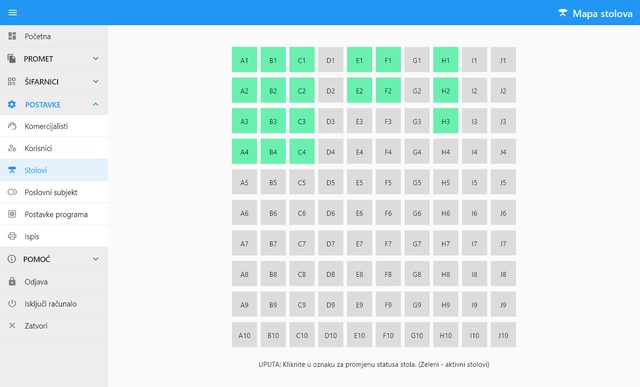Deactivate table A1
The width and height of the screenshot is (640, 387).
point(244,60)
